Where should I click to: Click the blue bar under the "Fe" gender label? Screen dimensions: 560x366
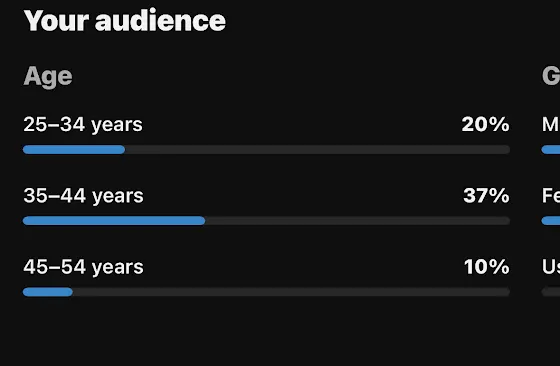[551, 221]
